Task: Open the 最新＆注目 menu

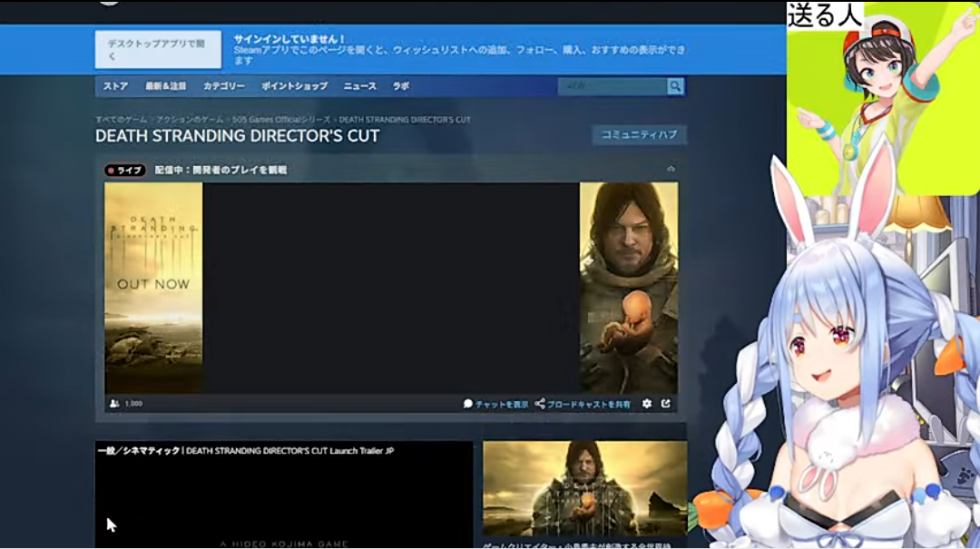Action: coord(166,86)
